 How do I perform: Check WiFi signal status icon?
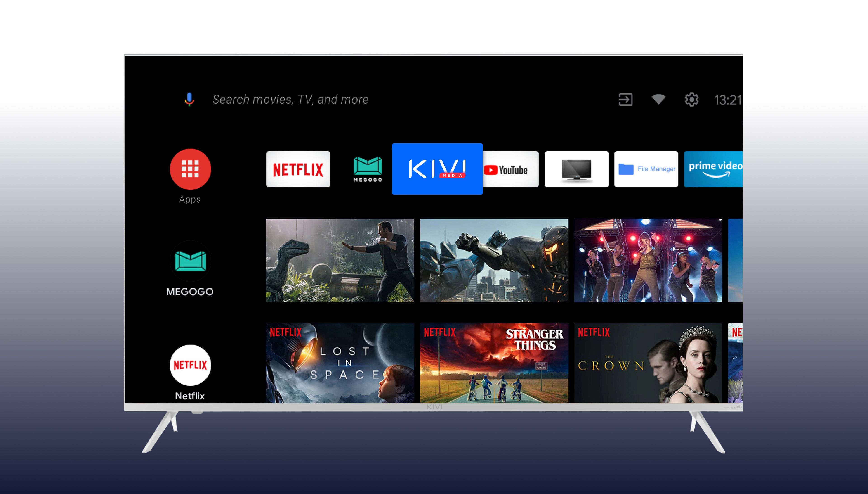(660, 99)
